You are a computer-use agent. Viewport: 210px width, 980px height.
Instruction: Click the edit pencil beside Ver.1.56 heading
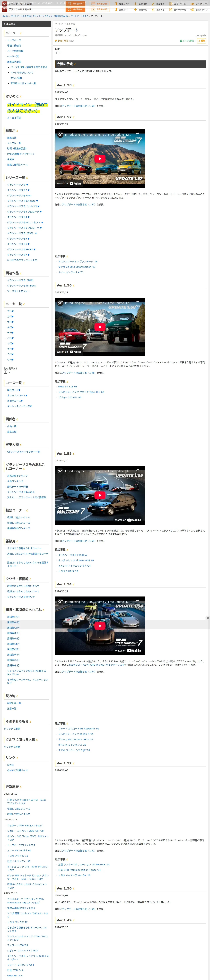(x=74, y=285)
